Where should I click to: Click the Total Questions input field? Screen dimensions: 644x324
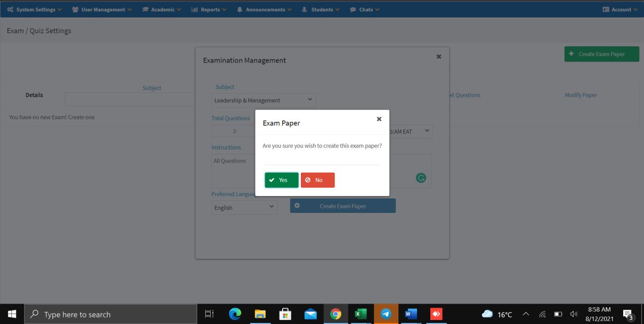234,131
